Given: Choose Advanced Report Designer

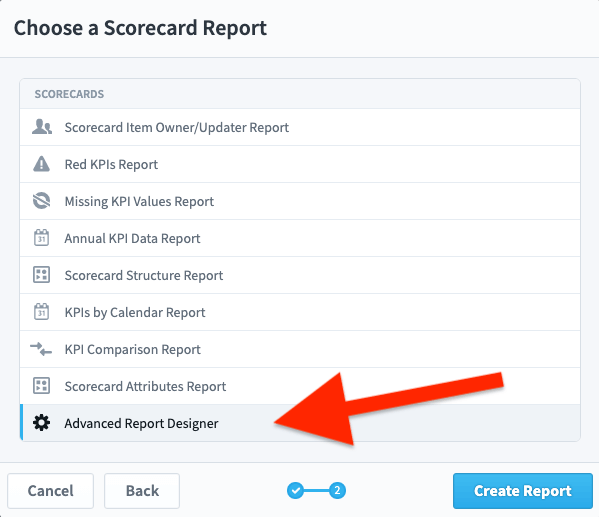Looking at the screenshot, I should coord(300,423).
